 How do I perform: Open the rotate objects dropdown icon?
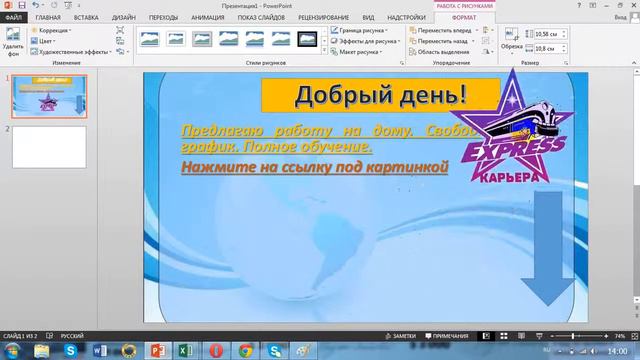coord(488,52)
